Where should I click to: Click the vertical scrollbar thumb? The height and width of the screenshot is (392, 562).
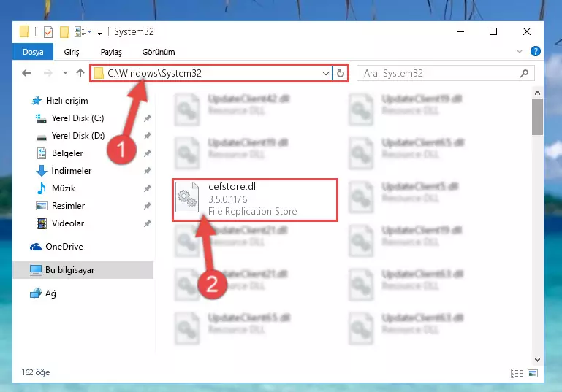coord(537,117)
